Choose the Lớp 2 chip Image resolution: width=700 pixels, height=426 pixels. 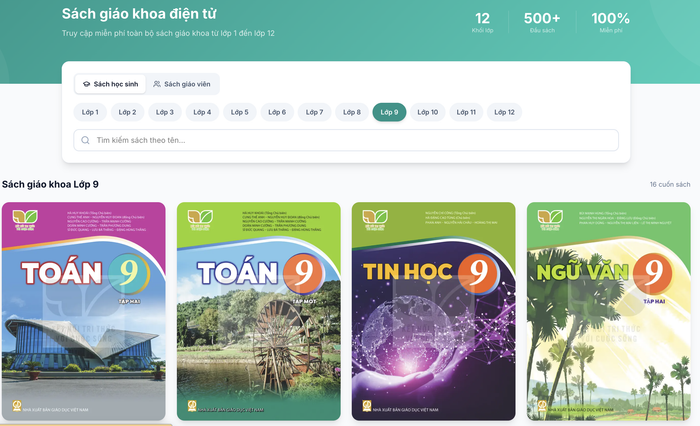coord(127,112)
